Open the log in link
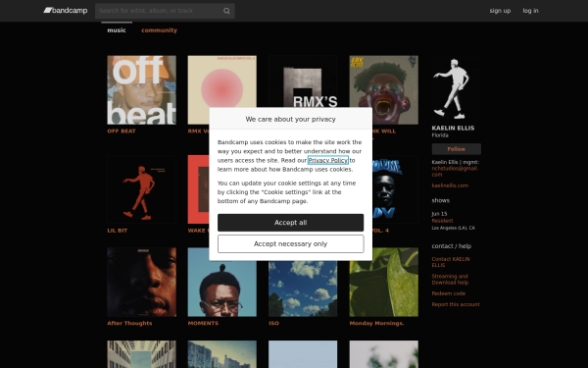Screen dimensions: 588x368 [530, 11]
